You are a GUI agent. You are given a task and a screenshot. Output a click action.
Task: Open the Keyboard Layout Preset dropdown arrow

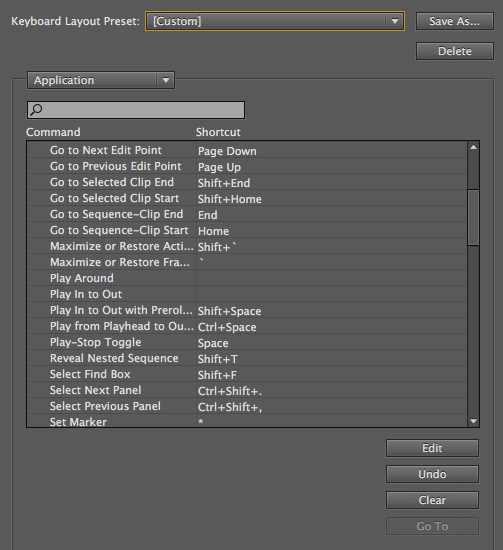(x=395, y=21)
